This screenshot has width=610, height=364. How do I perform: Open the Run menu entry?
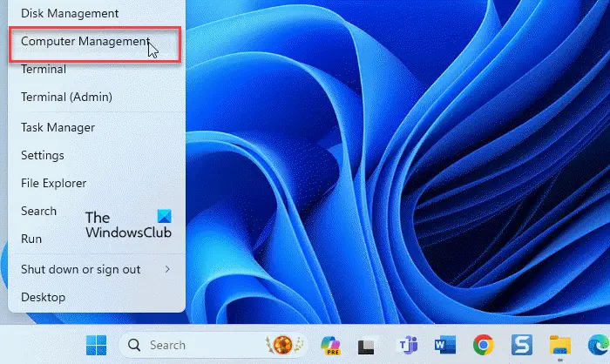(x=31, y=239)
